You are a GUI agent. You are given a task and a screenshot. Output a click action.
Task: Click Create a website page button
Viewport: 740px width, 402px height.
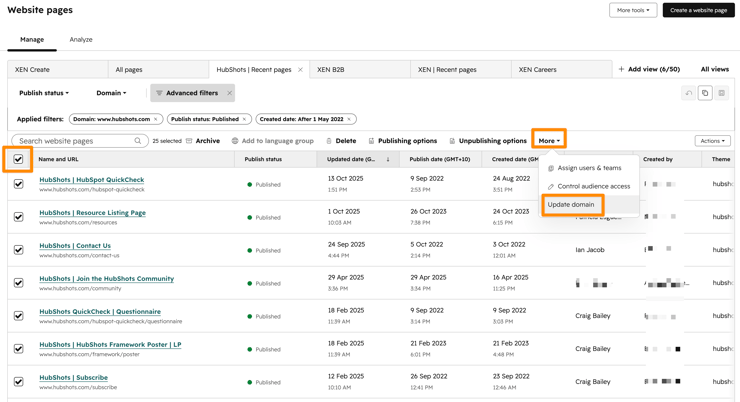point(698,10)
